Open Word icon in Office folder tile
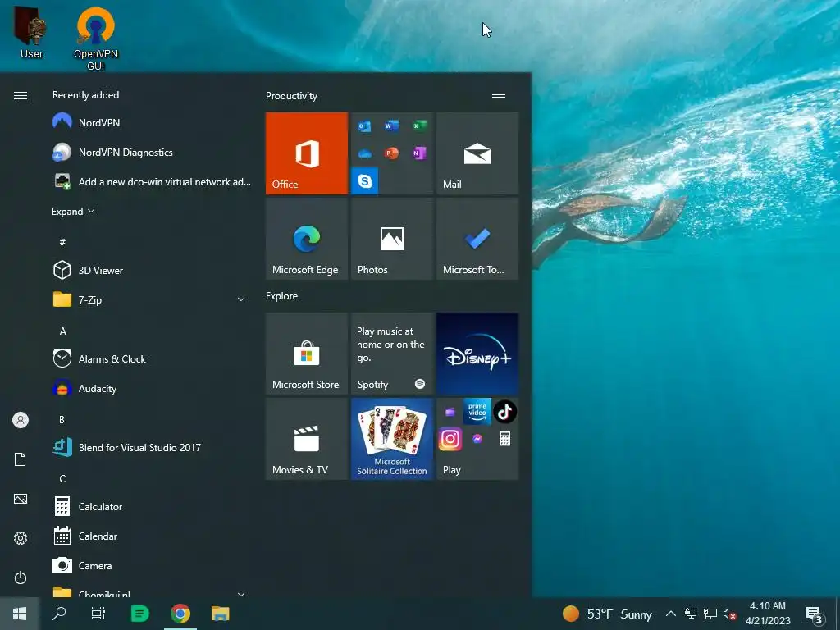The width and height of the screenshot is (840, 630). [391, 126]
